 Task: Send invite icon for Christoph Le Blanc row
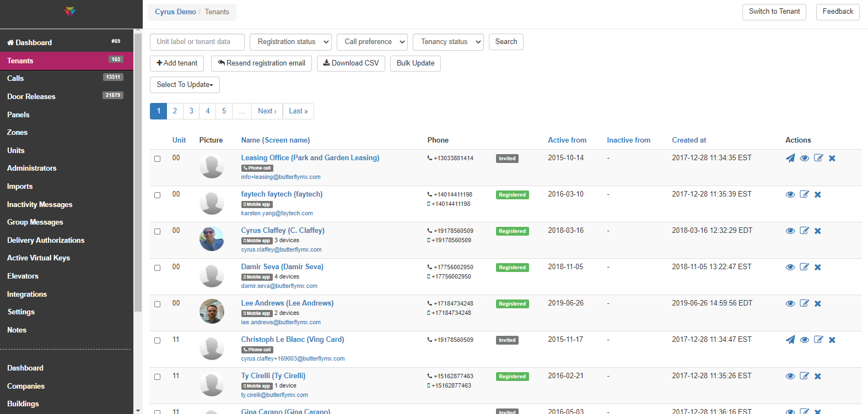[x=790, y=340]
